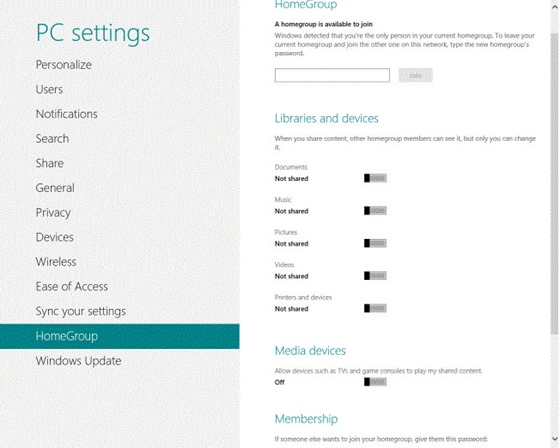This screenshot has width=560, height=448.
Task: Toggle Videos sharing switch
Action: 375,276
